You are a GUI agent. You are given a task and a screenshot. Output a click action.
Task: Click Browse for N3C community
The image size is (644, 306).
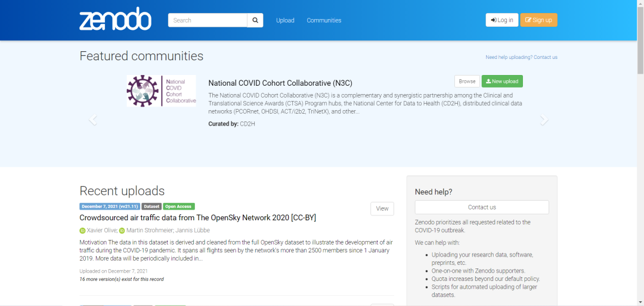467,81
